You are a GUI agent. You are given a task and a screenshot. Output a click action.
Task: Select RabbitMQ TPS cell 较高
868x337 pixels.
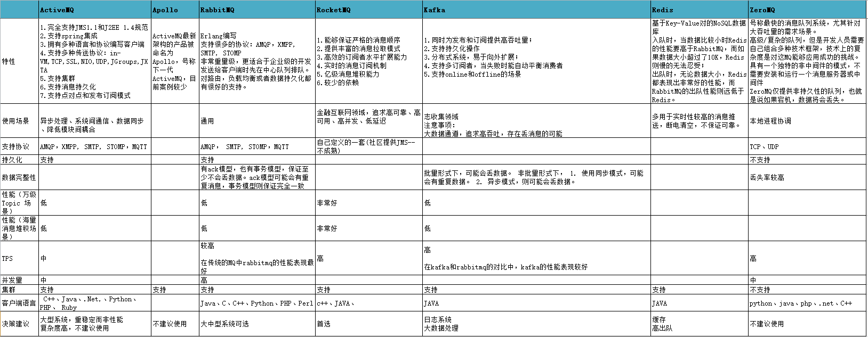[x=258, y=258]
